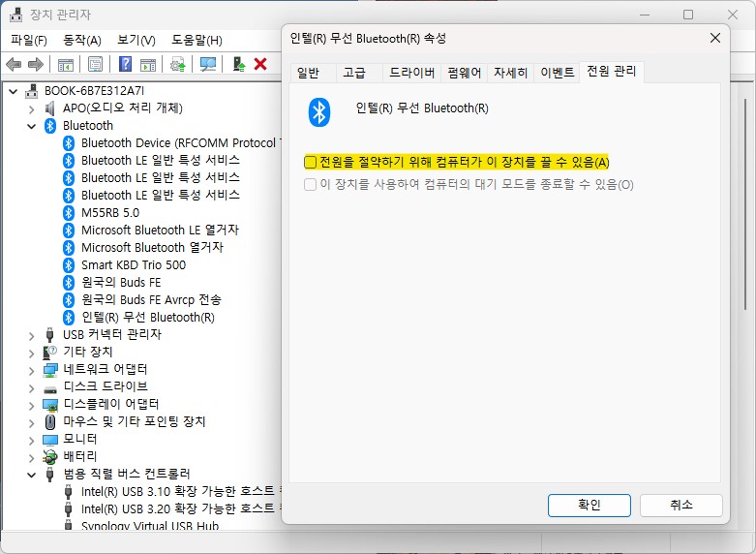This screenshot has width=756, height=554.
Task: Click the action pane toggle icon
Action: tap(148, 64)
